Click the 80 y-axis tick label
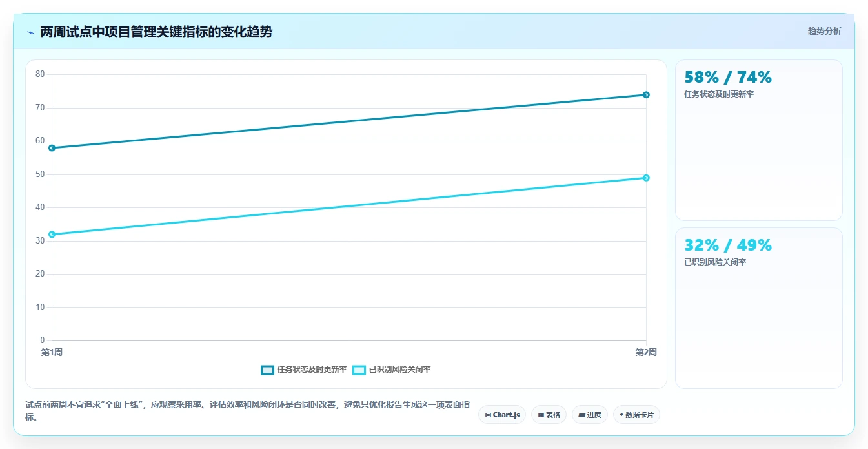 pyautogui.click(x=40, y=74)
